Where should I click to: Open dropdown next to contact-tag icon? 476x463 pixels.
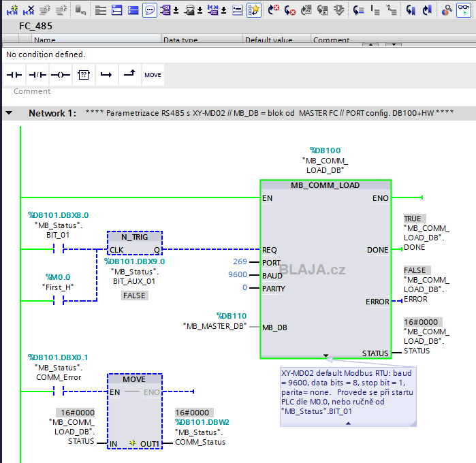point(224,11)
